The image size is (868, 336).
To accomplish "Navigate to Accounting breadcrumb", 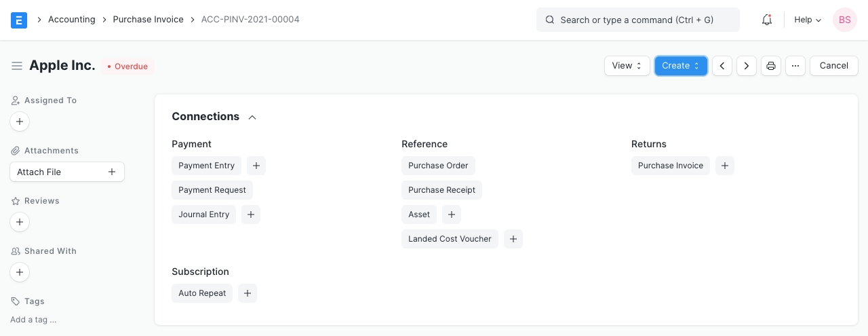I will [71, 20].
